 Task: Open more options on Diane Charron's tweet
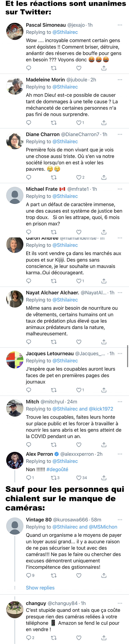pos(120,134)
